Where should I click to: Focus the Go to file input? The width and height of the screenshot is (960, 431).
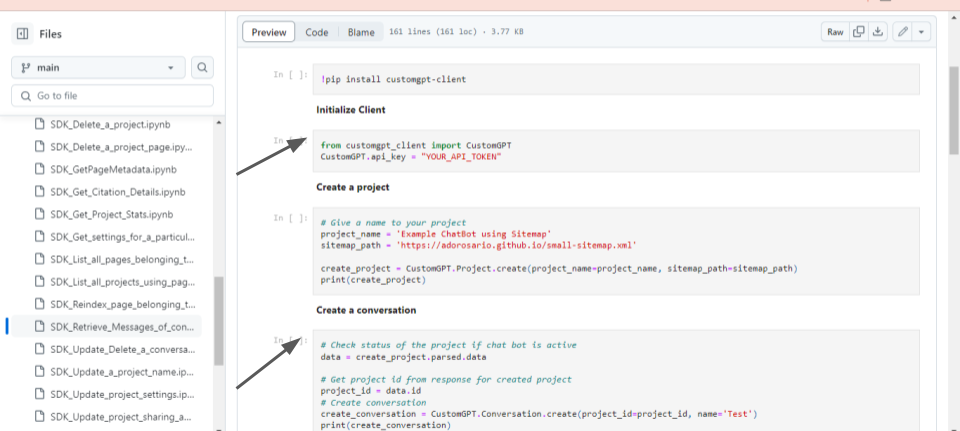[113, 96]
